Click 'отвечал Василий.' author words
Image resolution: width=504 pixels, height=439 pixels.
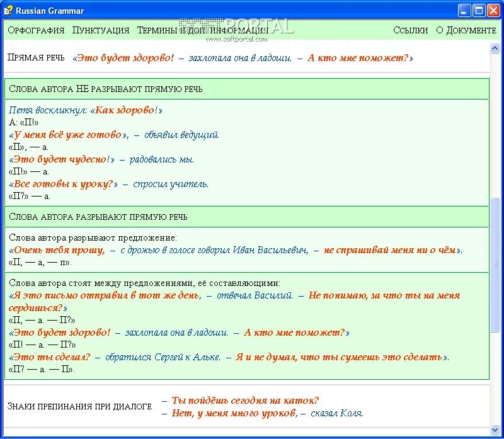(x=255, y=295)
